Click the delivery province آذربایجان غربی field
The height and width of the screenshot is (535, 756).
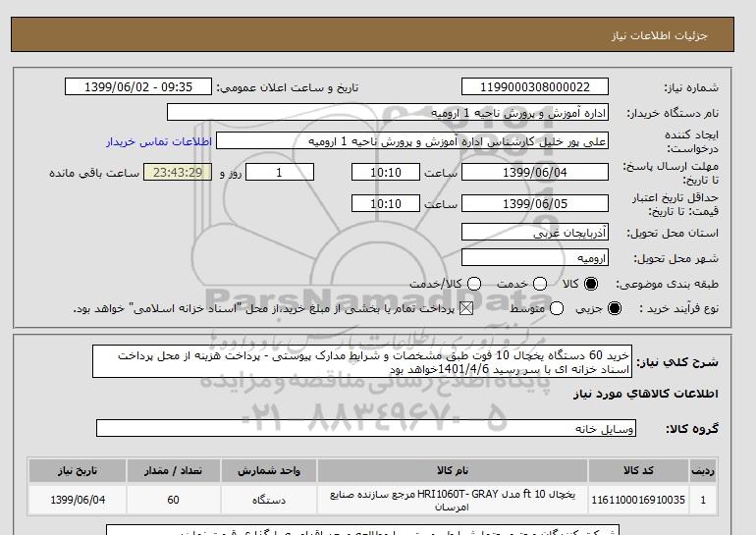tap(535, 233)
